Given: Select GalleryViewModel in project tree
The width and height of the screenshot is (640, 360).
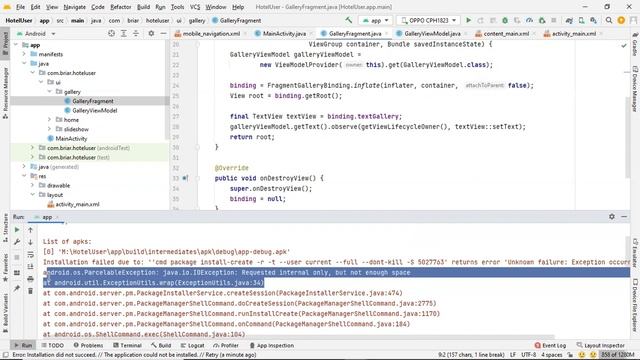Looking at the screenshot, I should click(x=94, y=110).
